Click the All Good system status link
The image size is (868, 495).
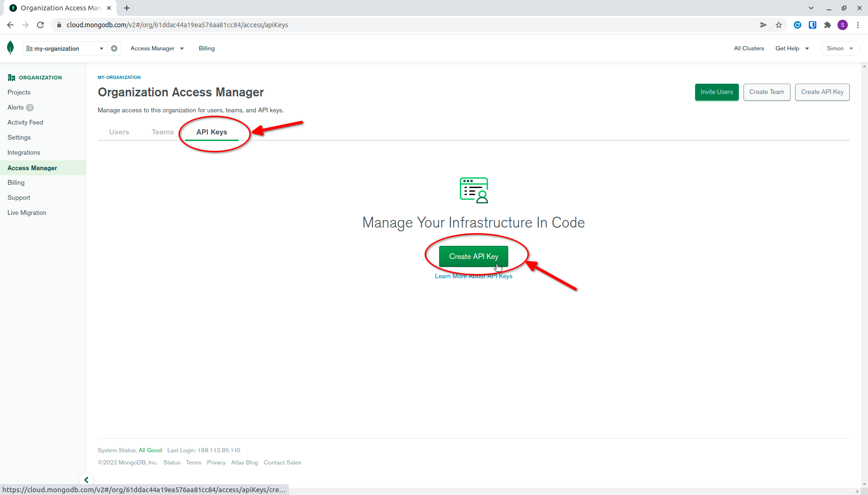150,450
